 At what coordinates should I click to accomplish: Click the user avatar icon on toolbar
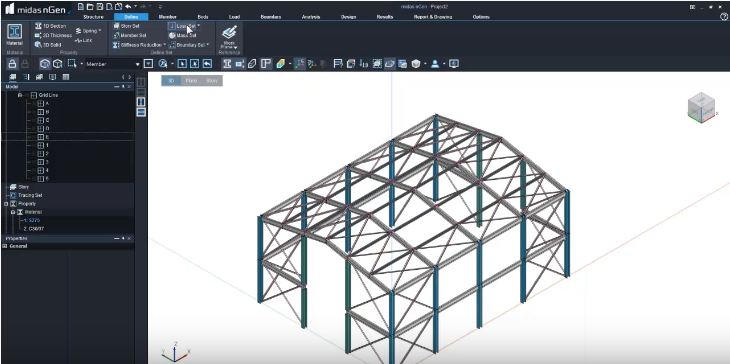[x=435, y=64]
